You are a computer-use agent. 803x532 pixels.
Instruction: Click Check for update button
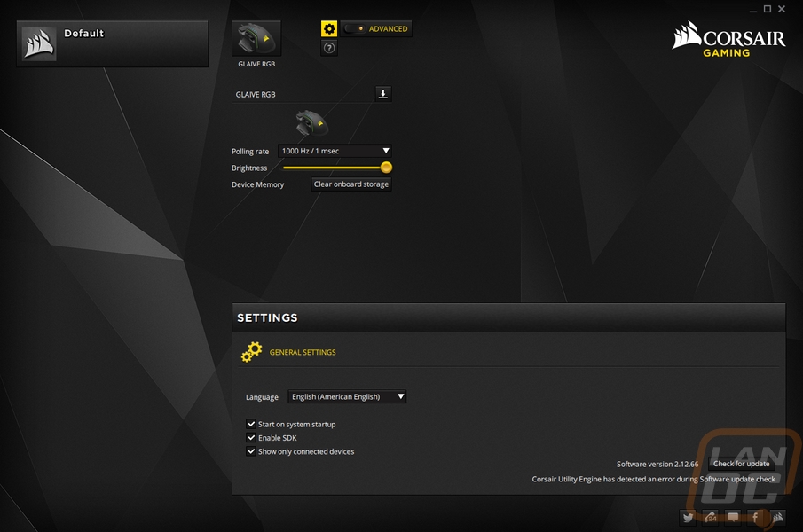742,464
